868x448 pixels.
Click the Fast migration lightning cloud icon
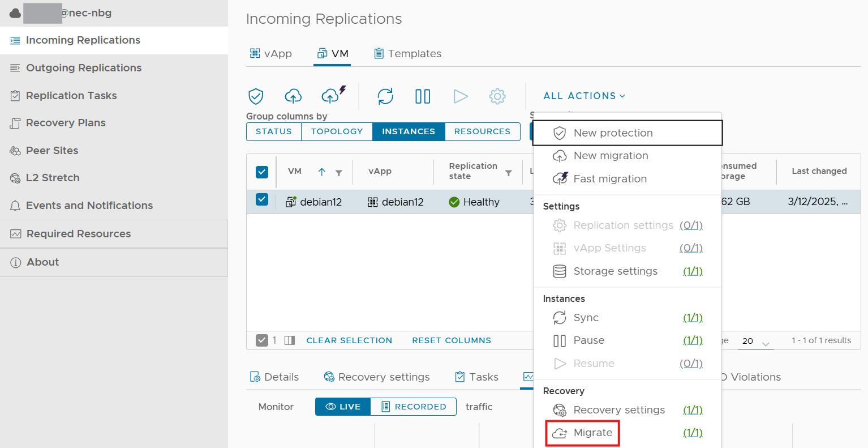tap(333, 95)
